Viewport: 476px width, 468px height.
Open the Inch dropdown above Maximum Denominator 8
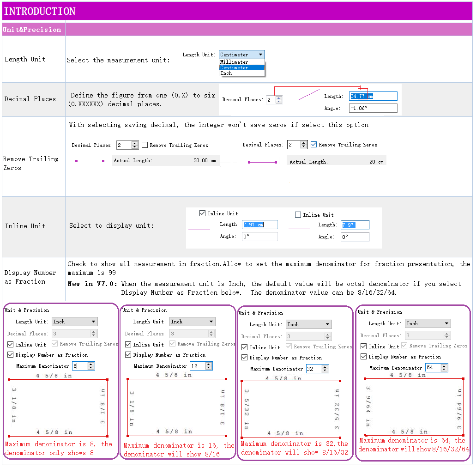point(74,322)
